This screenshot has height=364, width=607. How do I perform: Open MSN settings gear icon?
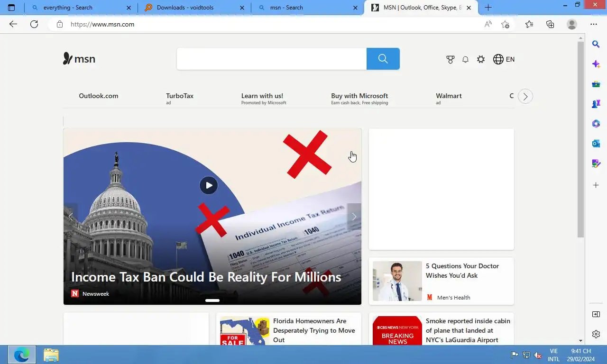click(x=481, y=59)
